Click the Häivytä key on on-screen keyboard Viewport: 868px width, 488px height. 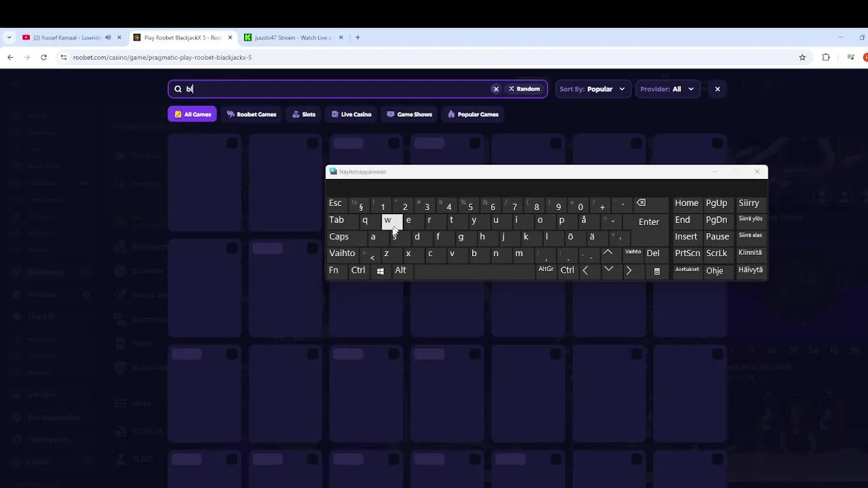pyautogui.click(x=750, y=270)
